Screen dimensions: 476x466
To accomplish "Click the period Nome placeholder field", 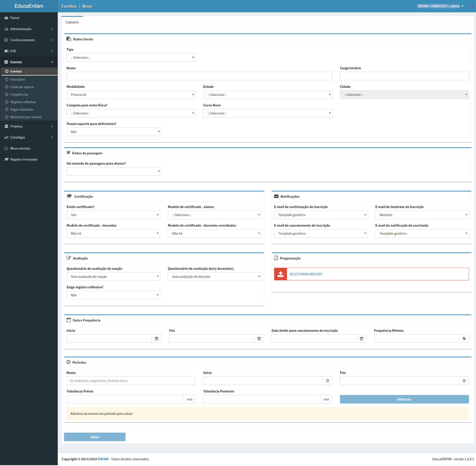I will coord(131,381).
